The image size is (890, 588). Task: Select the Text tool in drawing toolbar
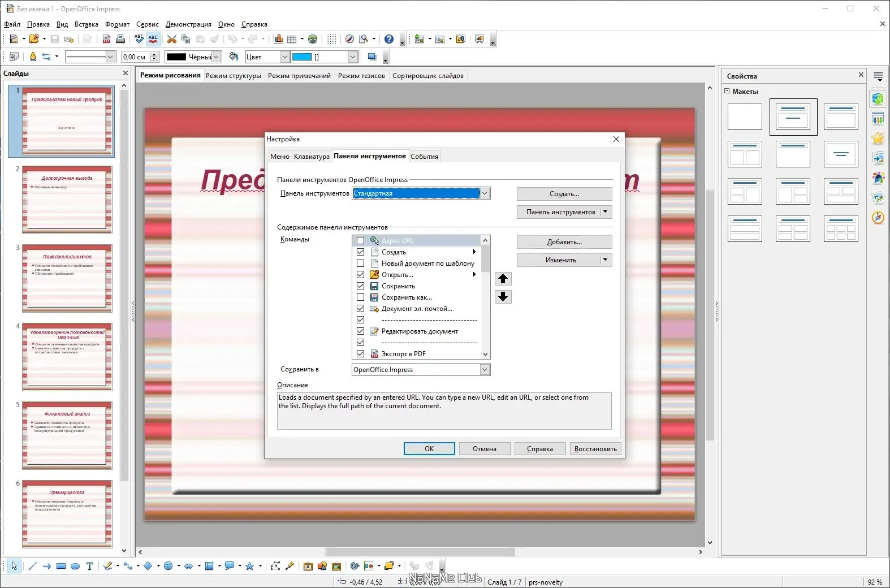tap(89, 566)
